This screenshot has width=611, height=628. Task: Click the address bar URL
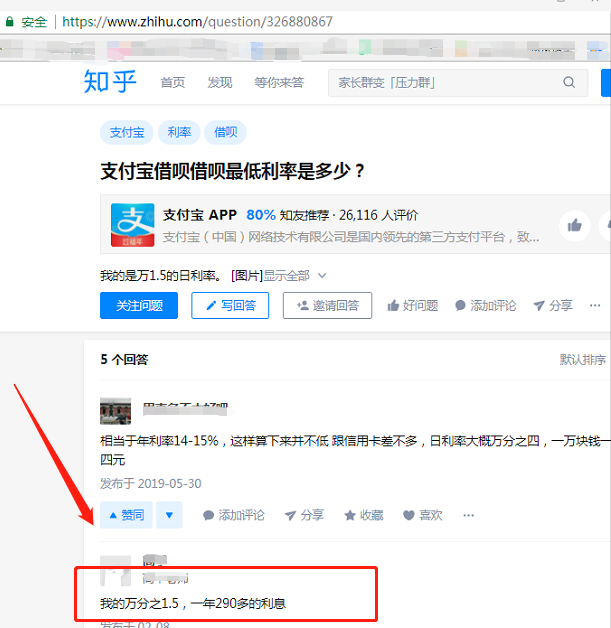[x=197, y=21]
